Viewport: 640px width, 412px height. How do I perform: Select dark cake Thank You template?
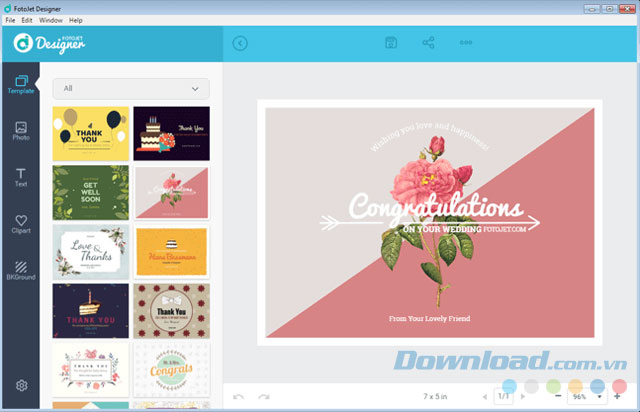171,134
